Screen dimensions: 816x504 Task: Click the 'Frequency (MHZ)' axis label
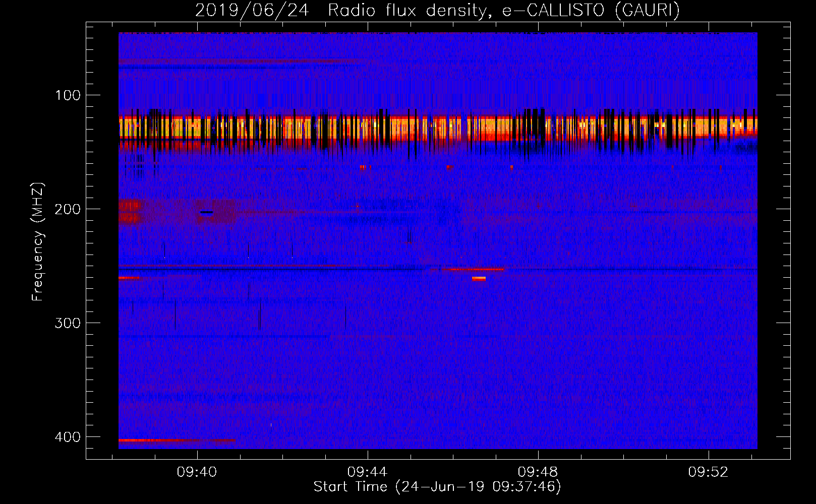(38, 241)
